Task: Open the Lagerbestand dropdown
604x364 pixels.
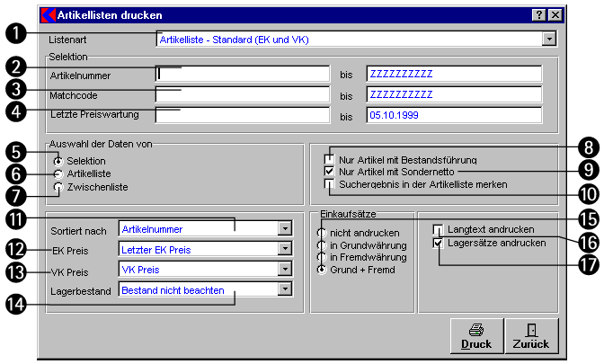Action: [x=284, y=289]
